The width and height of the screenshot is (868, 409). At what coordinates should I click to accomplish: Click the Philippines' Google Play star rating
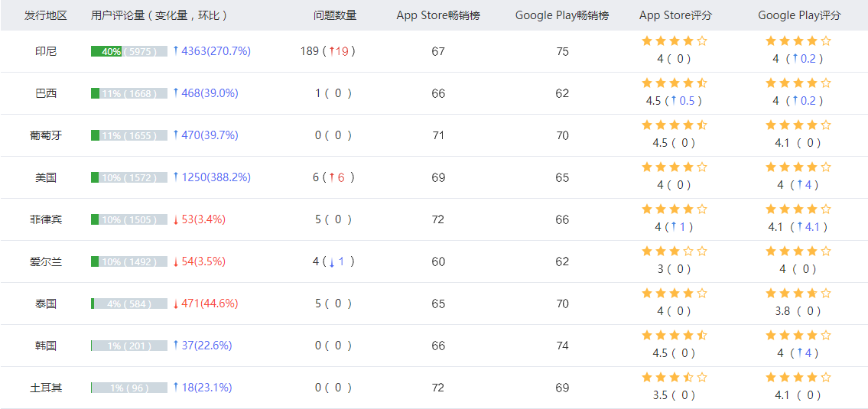(x=798, y=209)
